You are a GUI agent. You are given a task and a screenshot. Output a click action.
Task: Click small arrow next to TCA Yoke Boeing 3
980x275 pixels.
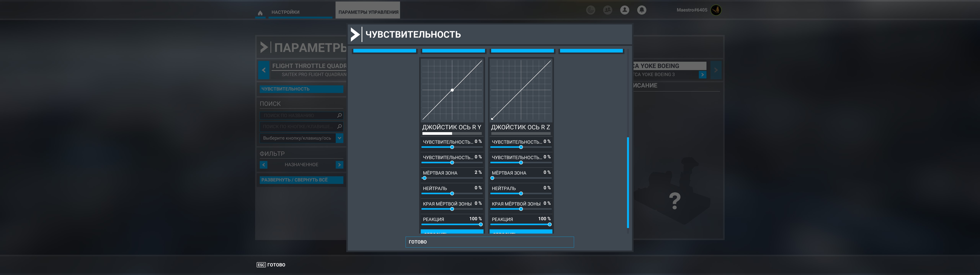(702, 75)
